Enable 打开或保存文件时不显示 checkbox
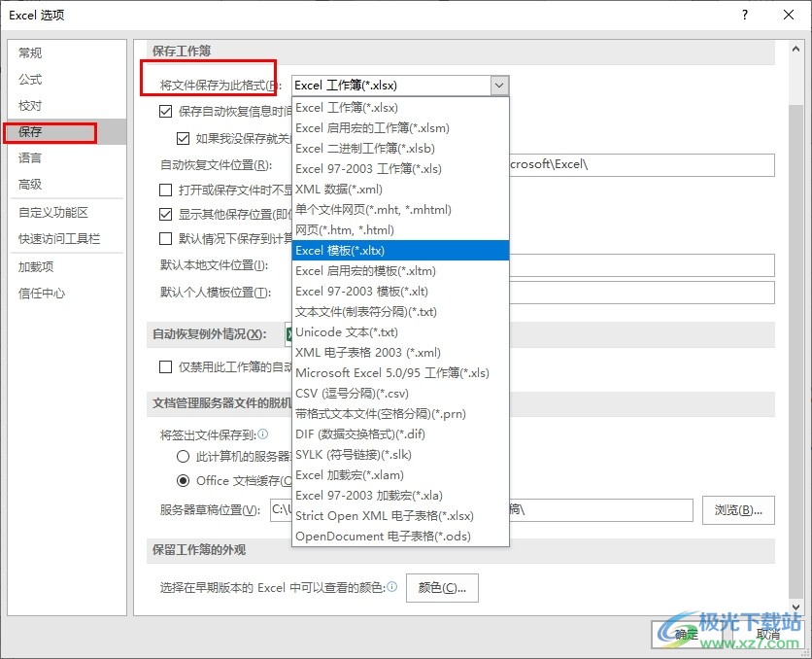Viewport: 812px width, 659px height. [x=166, y=191]
